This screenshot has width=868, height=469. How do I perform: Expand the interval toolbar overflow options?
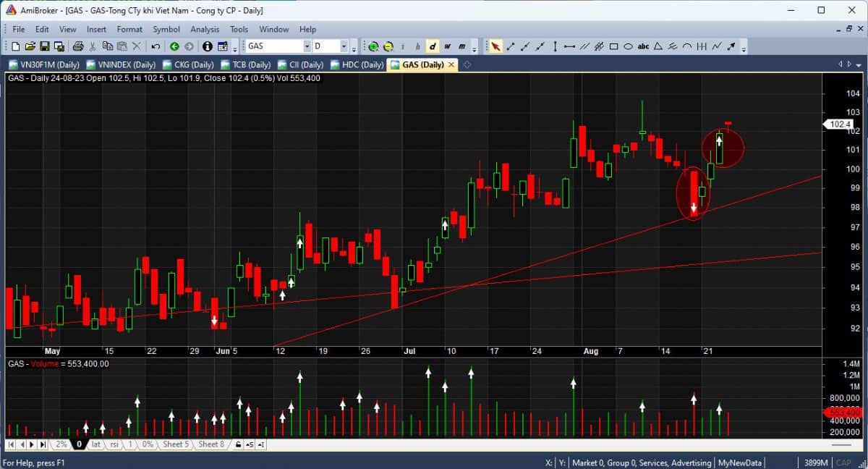pyautogui.click(x=475, y=48)
